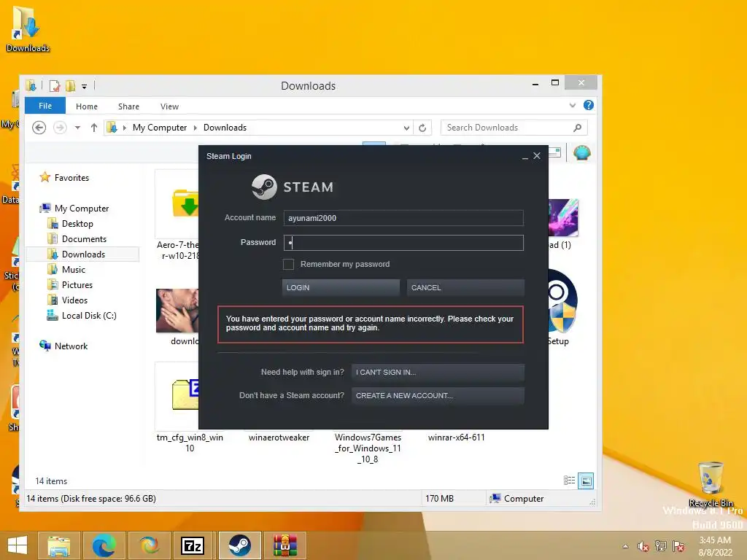Viewport: 747px width, 560px height.
Task: Open File Explorer from the taskbar
Action: coord(58,545)
